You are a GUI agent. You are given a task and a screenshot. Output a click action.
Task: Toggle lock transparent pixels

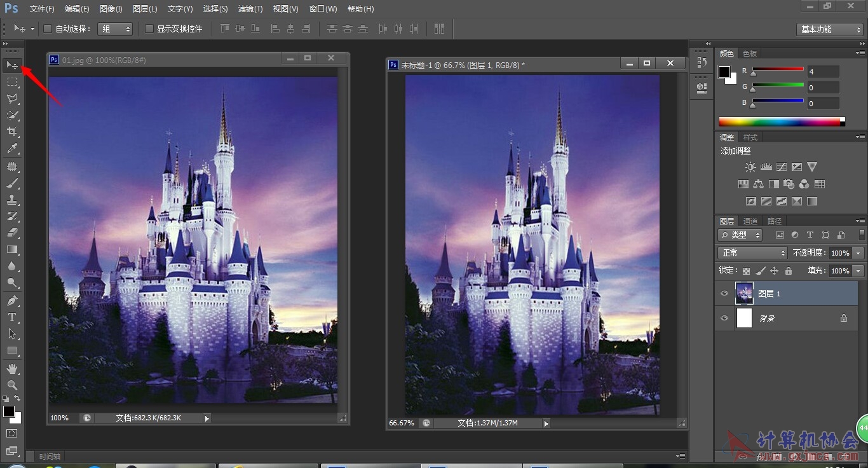pos(746,271)
